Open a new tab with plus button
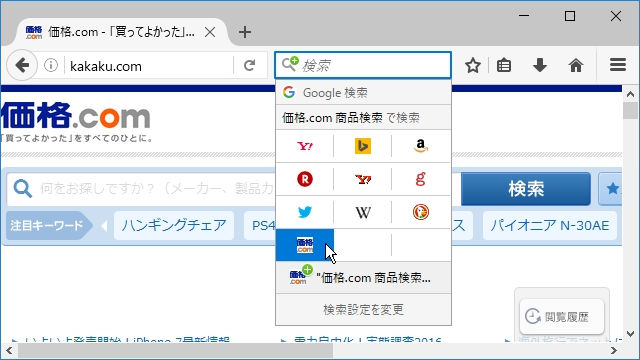 click(x=245, y=32)
